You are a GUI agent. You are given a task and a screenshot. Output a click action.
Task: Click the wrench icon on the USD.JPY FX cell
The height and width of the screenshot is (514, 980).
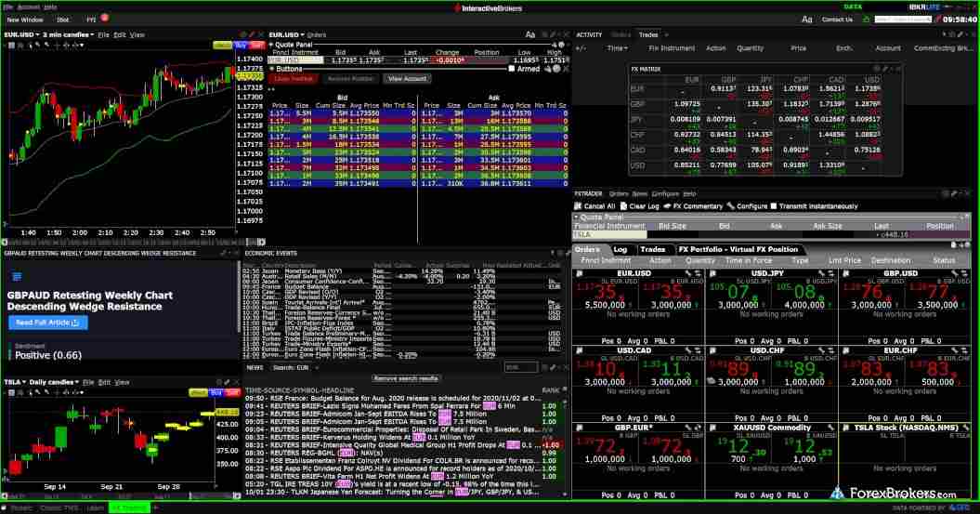821,274
